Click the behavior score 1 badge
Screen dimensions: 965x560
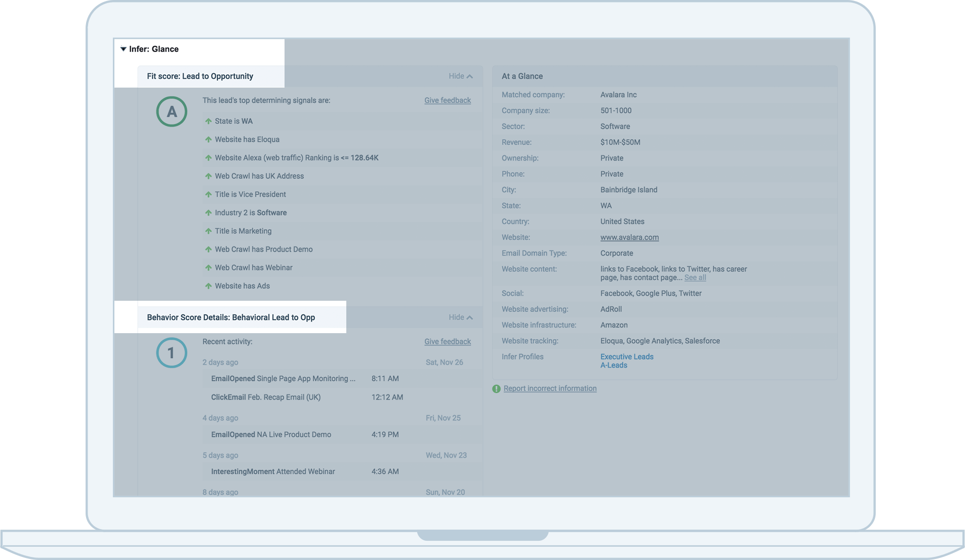[172, 353]
